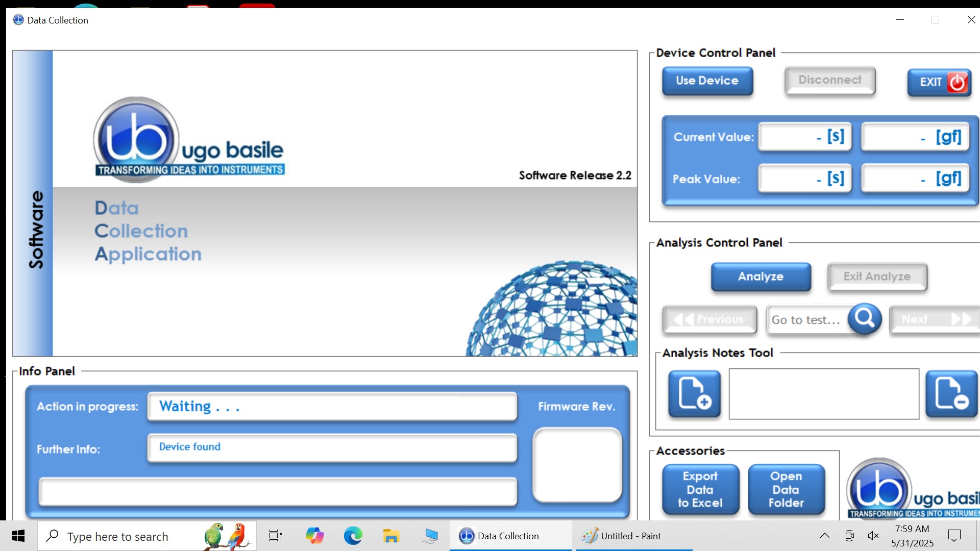Click the Use Device button

707,81
